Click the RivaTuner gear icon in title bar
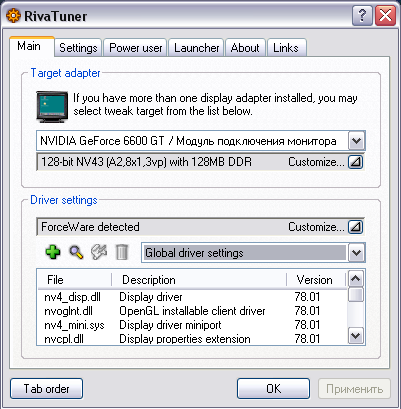 pyautogui.click(x=13, y=16)
